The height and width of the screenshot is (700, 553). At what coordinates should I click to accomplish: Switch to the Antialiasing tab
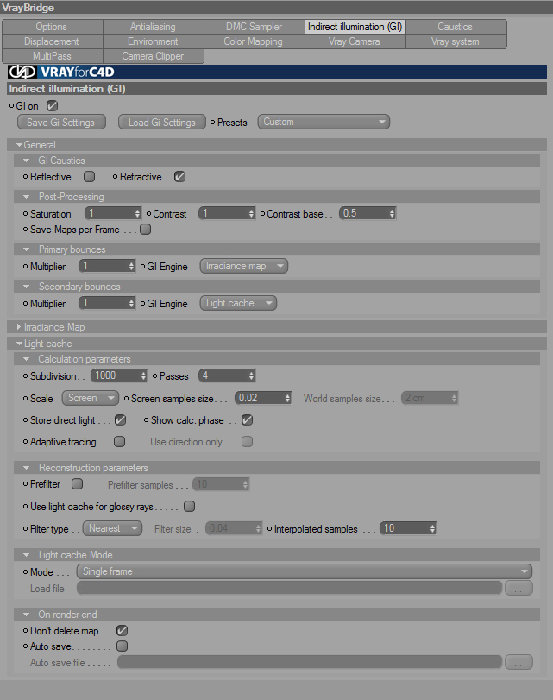(153, 26)
